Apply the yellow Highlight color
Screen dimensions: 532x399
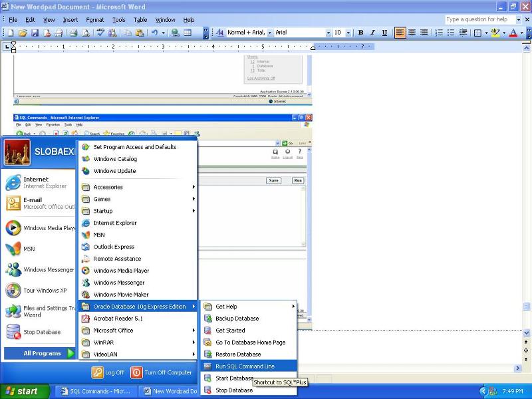coord(495,33)
